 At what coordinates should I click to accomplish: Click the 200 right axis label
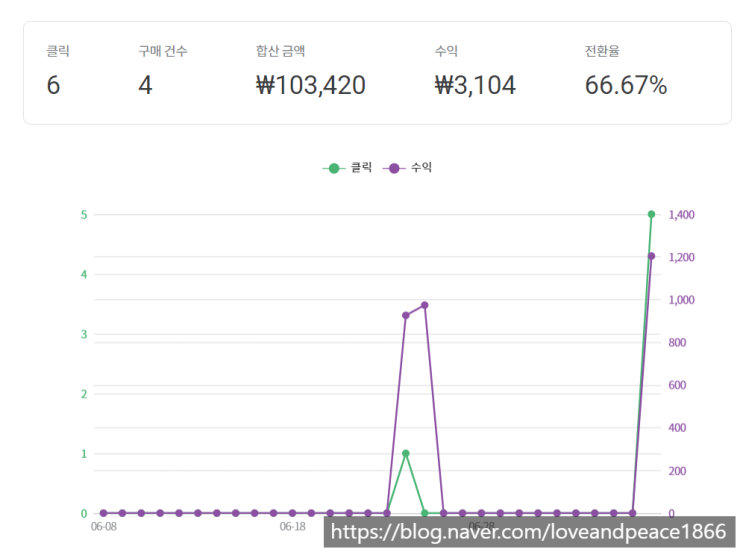[677, 471]
